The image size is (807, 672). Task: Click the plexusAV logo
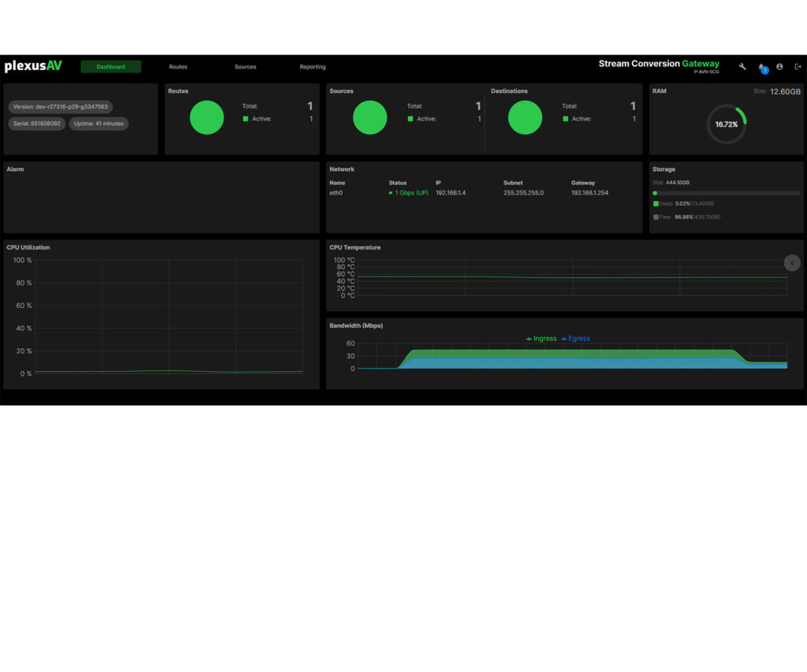pyautogui.click(x=33, y=67)
